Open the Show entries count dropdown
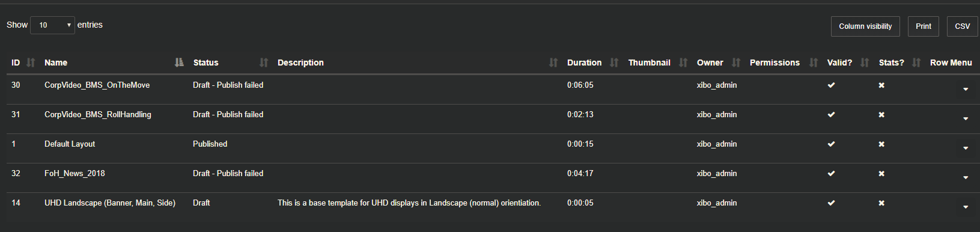This screenshot has width=980, height=232. 53,25
